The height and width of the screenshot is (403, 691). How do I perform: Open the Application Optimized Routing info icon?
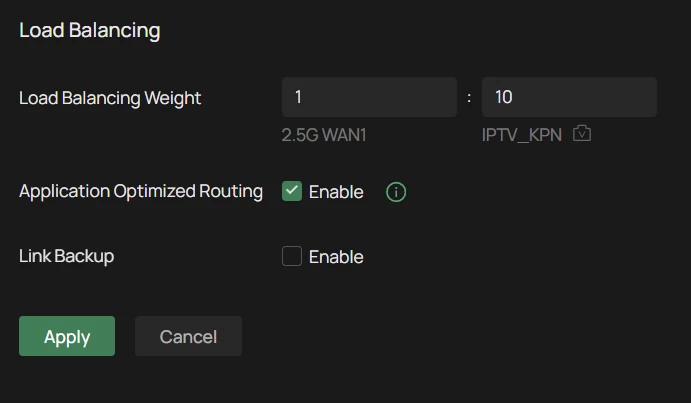pos(396,192)
